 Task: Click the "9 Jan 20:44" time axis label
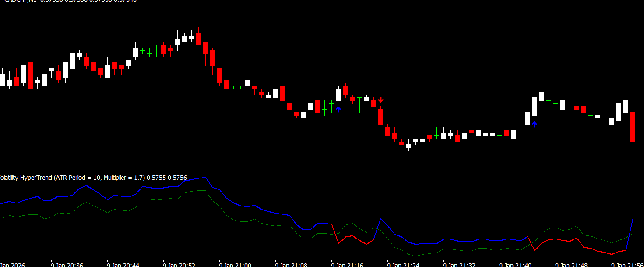click(x=123, y=265)
